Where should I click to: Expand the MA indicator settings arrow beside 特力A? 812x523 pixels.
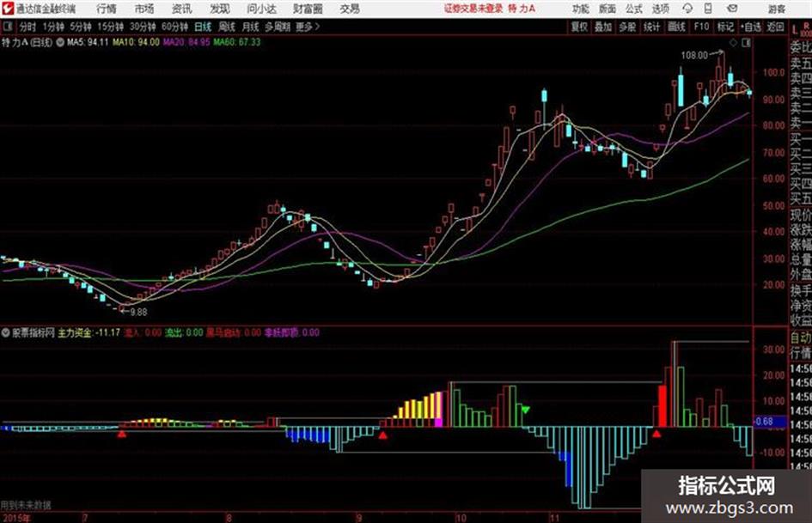point(60,42)
